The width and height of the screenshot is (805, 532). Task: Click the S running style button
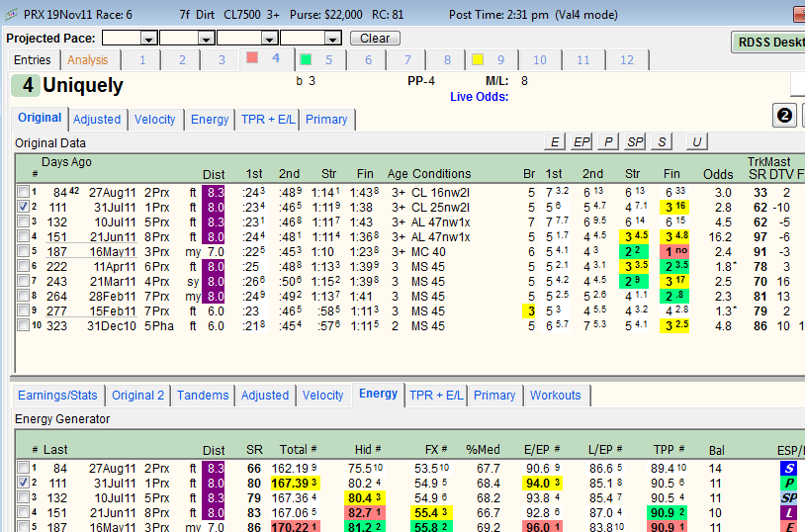662,141
